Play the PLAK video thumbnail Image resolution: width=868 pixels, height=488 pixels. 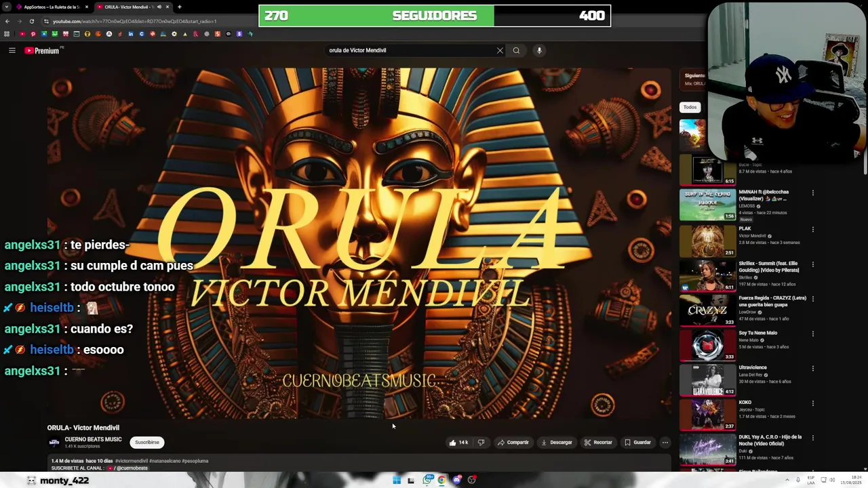(707, 241)
